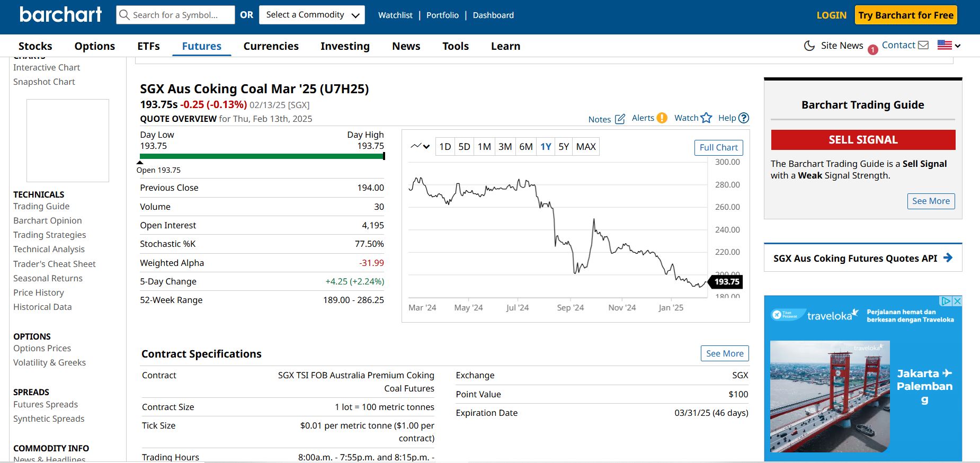
Task: Open Trading Strategies sidebar link
Action: (x=50, y=235)
